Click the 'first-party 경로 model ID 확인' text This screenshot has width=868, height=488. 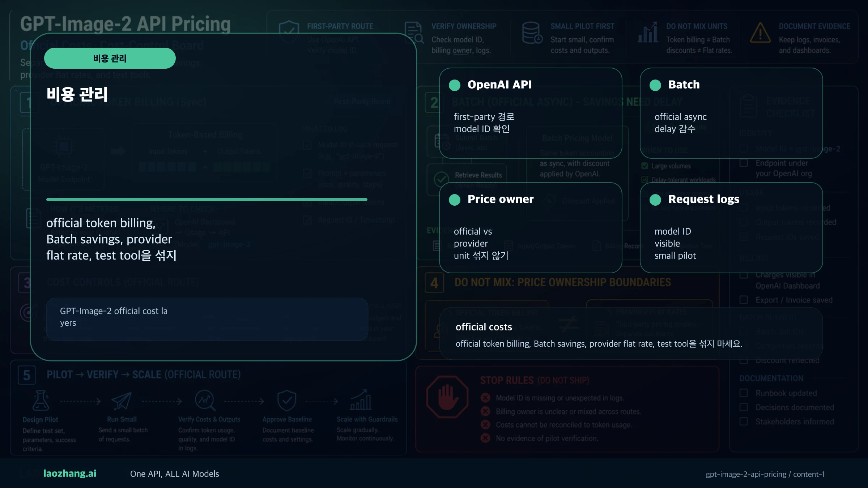pyautogui.click(x=484, y=123)
